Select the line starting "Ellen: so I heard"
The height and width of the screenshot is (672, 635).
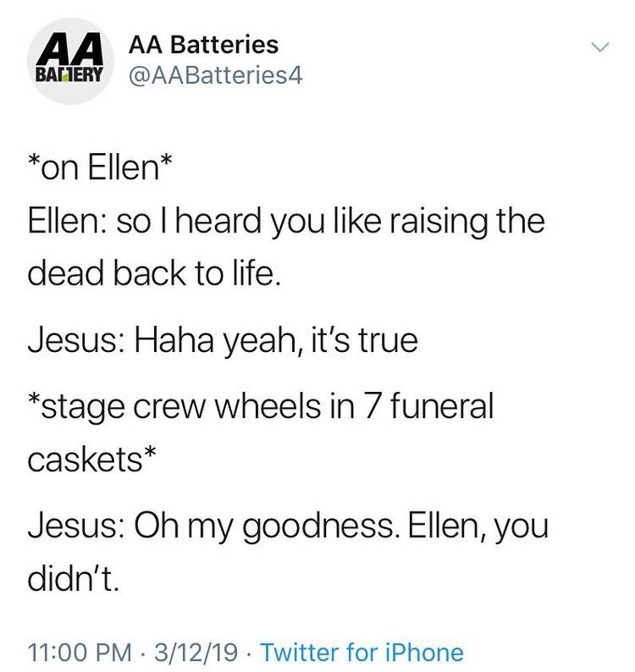(x=286, y=222)
